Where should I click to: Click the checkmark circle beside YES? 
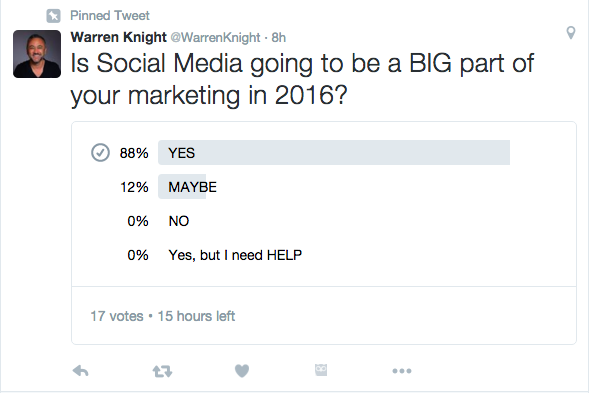click(x=100, y=153)
